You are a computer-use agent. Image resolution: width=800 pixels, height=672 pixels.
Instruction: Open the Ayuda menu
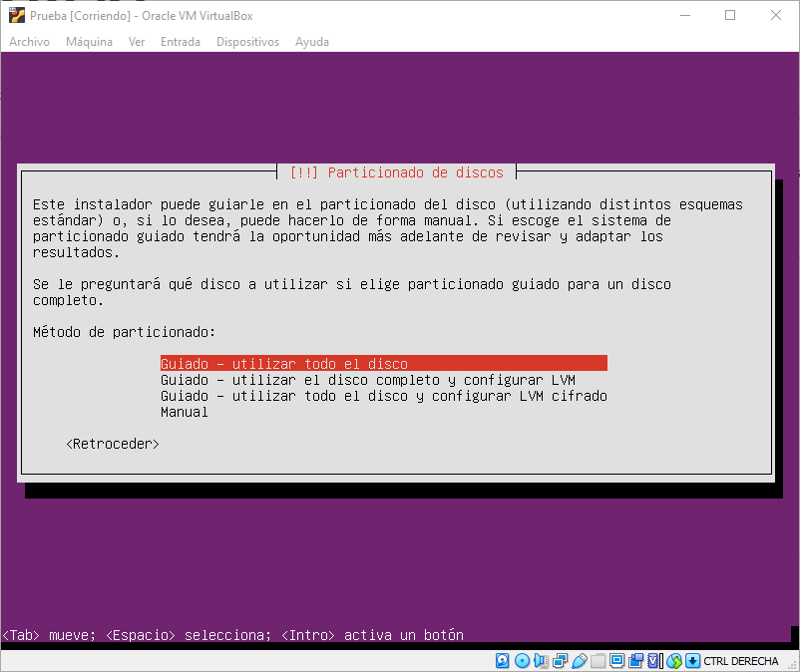311,42
